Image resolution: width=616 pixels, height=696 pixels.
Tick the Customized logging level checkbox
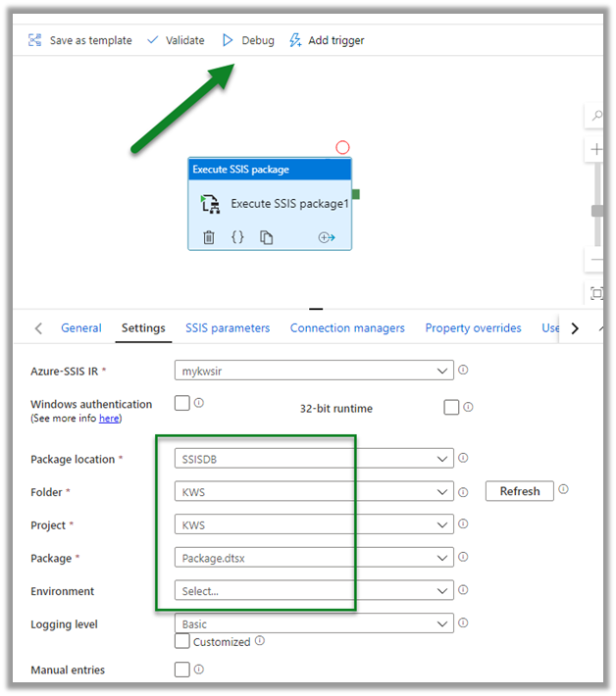click(181, 641)
